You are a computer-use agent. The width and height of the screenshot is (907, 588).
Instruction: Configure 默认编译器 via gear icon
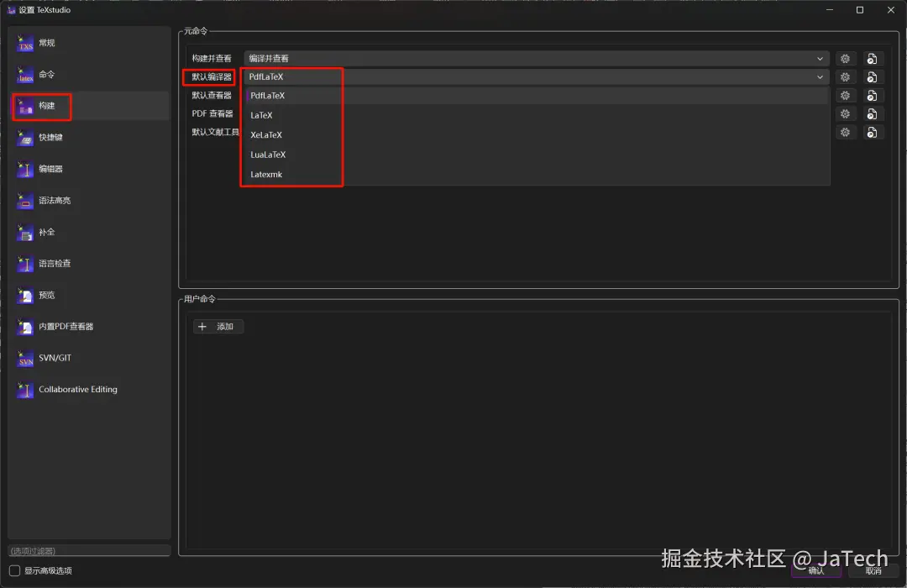[845, 77]
